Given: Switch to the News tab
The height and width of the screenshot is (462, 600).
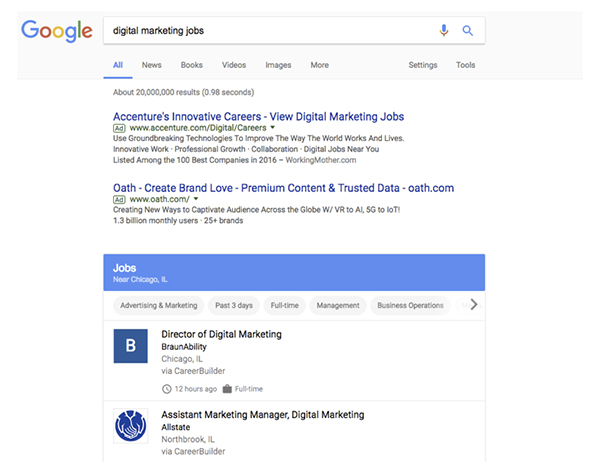Looking at the screenshot, I should [152, 65].
